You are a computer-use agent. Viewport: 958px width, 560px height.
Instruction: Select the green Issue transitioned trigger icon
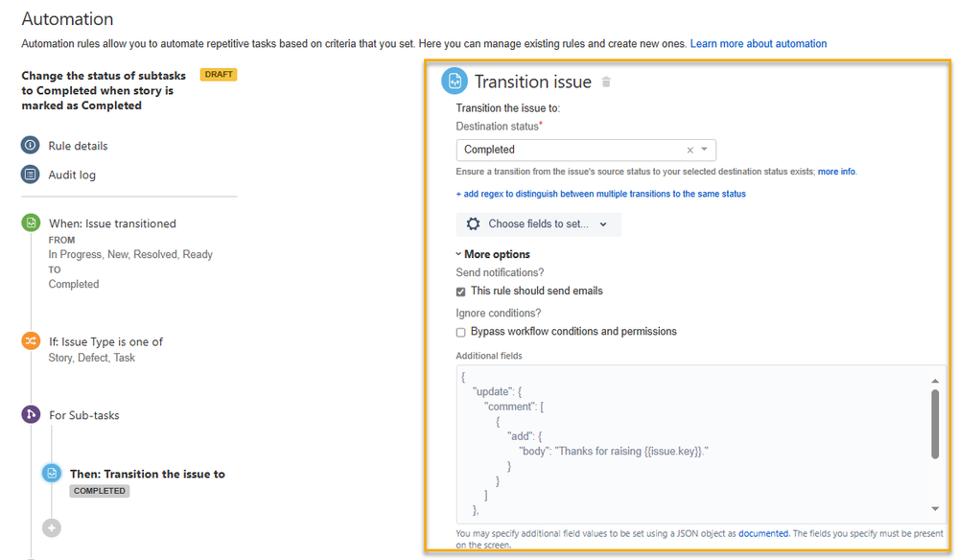31,222
